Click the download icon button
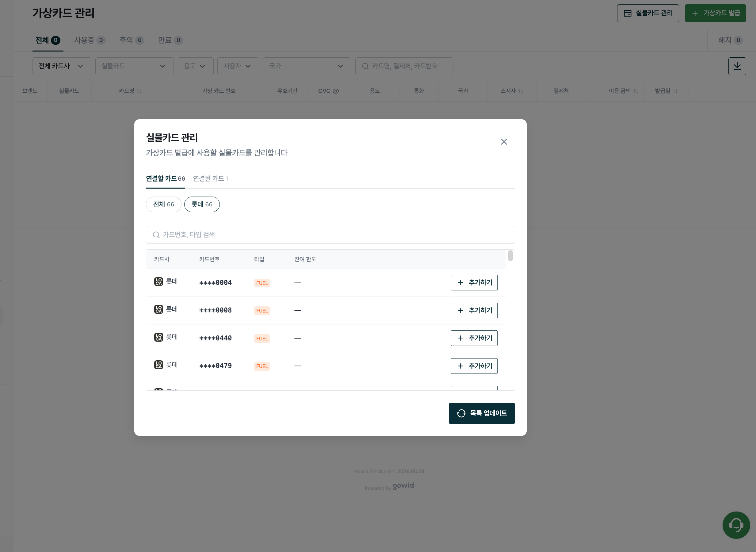 pyautogui.click(x=737, y=66)
